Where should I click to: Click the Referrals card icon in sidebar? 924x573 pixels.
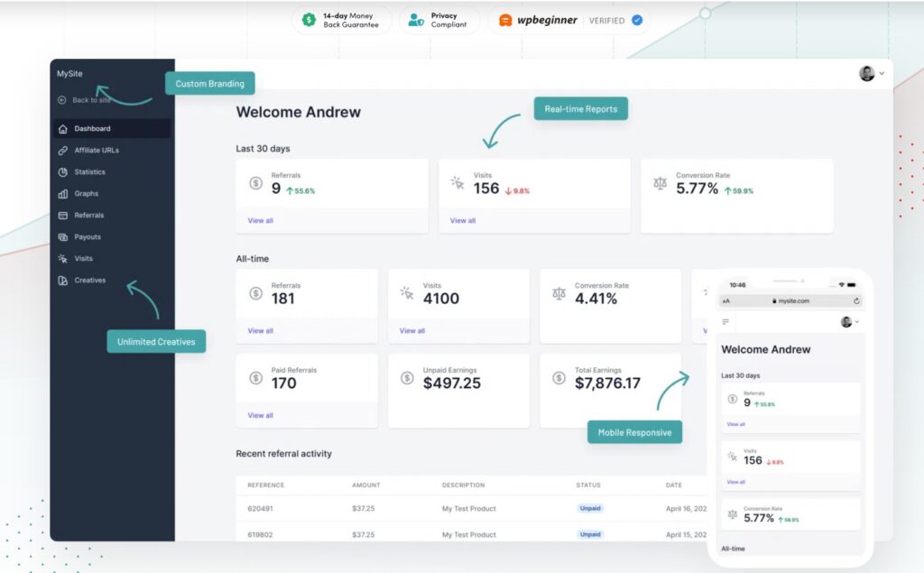tap(61, 215)
